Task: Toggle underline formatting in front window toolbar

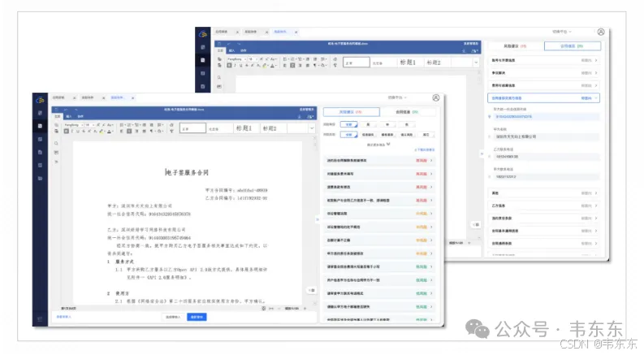Action: click(x=78, y=132)
